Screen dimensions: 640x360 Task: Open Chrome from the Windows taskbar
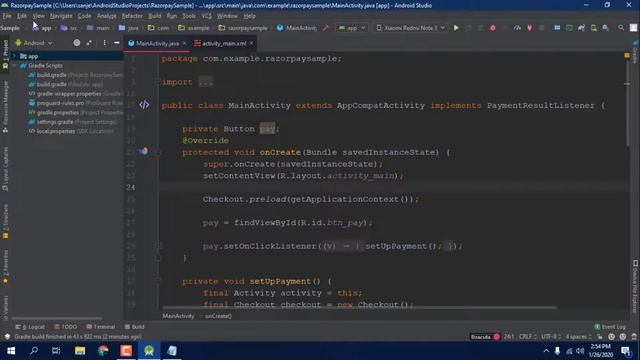pyautogui.click(x=103, y=351)
